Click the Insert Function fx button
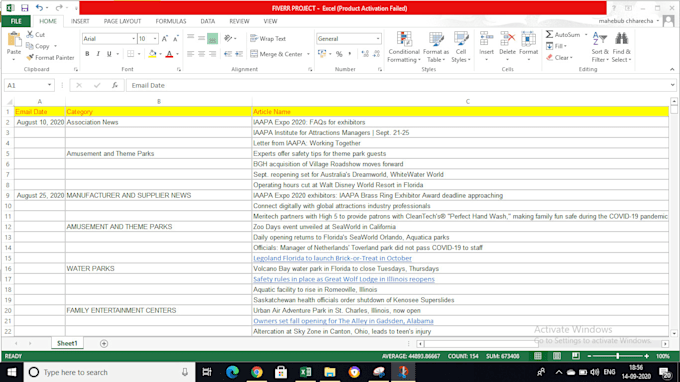 114,85
